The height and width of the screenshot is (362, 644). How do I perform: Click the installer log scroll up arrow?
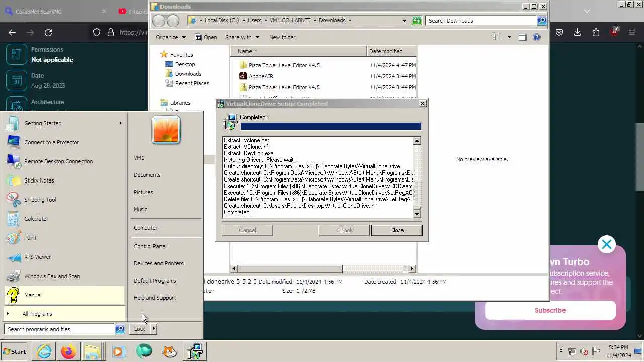(x=417, y=141)
